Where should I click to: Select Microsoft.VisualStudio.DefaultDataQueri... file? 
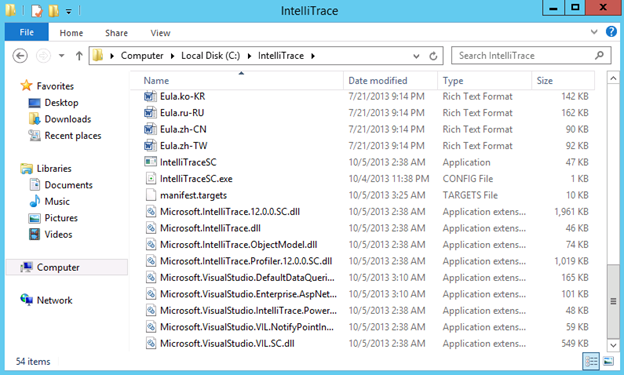tap(247, 277)
